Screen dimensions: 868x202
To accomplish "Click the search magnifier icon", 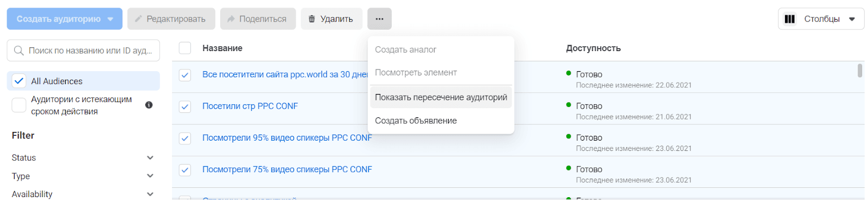I will tap(18, 50).
